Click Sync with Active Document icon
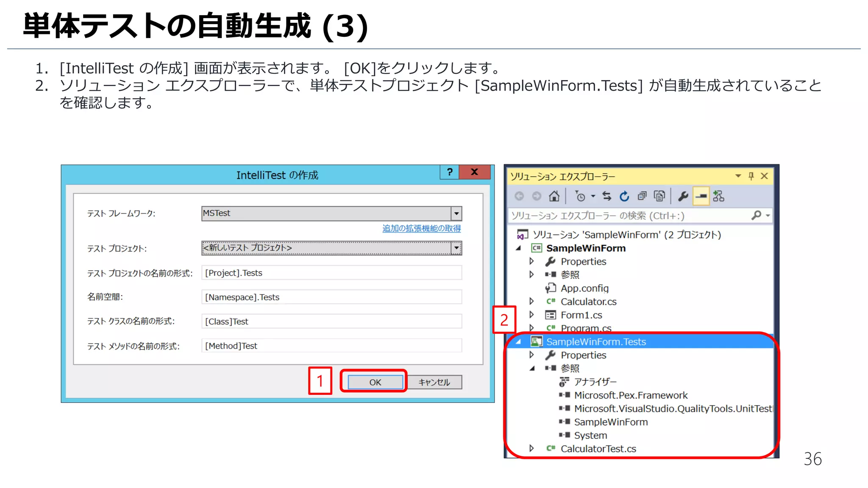The height and width of the screenshot is (488, 868). click(x=607, y=196)
